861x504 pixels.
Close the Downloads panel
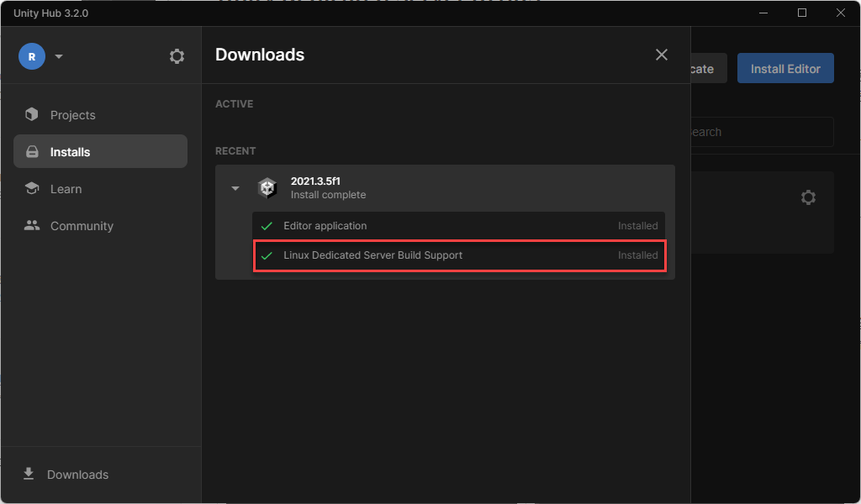click(662, 55)
